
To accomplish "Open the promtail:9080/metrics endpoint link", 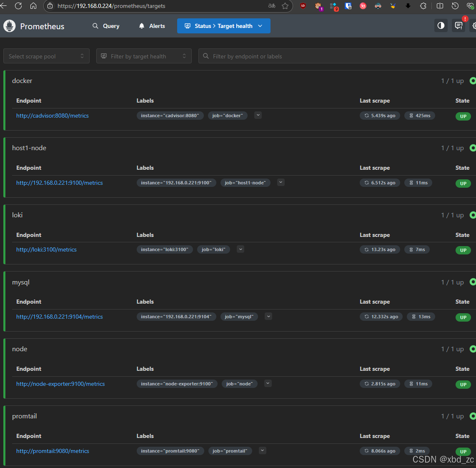I will pos(53,451).
